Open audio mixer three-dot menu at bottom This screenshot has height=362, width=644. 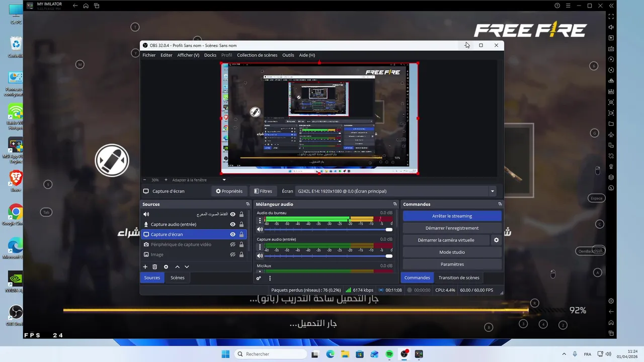pyautogui.click(x=270, y=278)
